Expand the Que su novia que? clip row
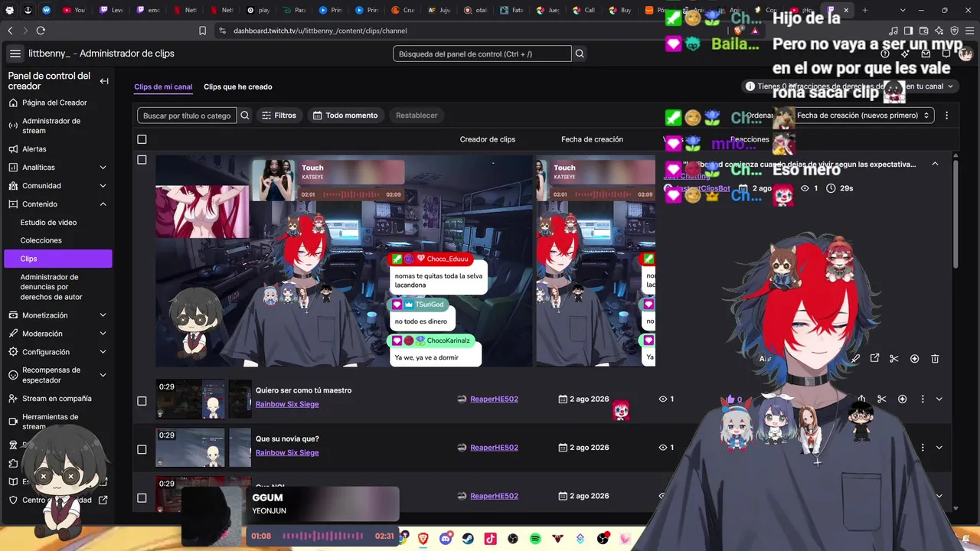The height and width of the screenshot is (551, 980). tap(939, 448)
